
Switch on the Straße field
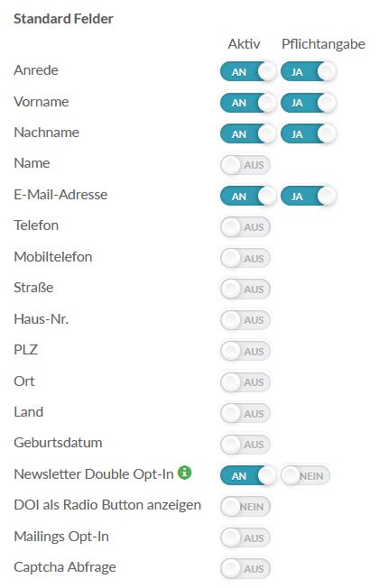pos(245,289)
